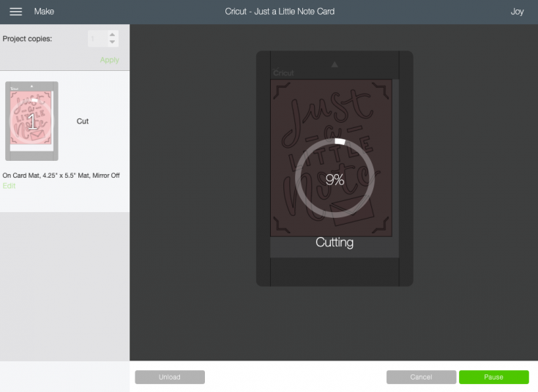Open the Joy machine selector
This screenshot has height=392, width=538.
tap(517, 12)
